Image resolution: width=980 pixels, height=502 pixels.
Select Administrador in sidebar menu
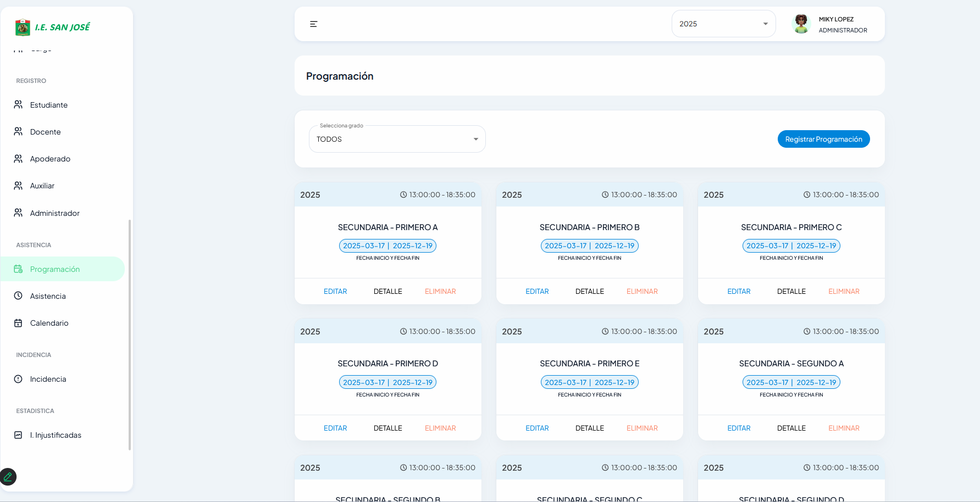click(x=54, y=213)
